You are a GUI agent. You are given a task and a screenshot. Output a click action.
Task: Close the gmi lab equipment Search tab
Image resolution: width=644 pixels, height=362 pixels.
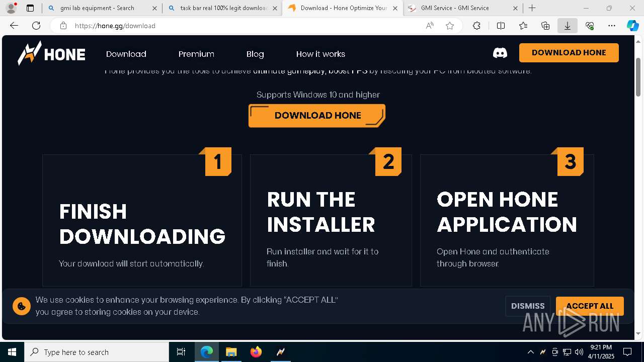click(154, 8)
